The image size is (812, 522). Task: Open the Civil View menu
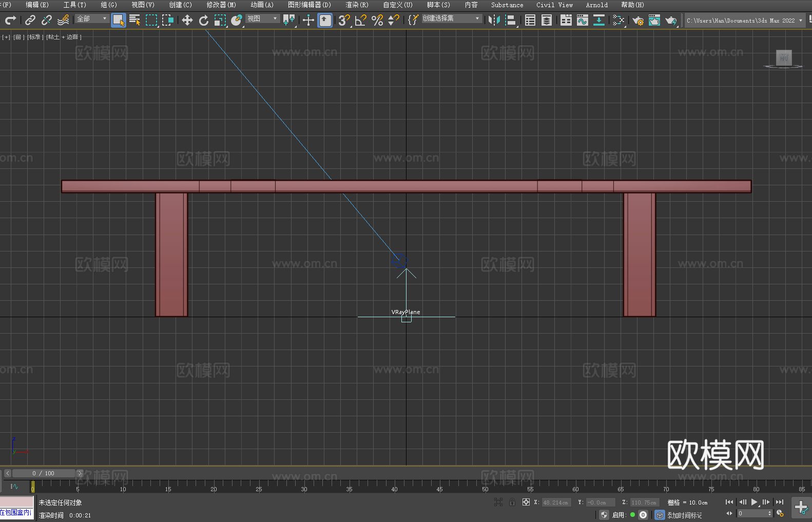pos(554,5)
